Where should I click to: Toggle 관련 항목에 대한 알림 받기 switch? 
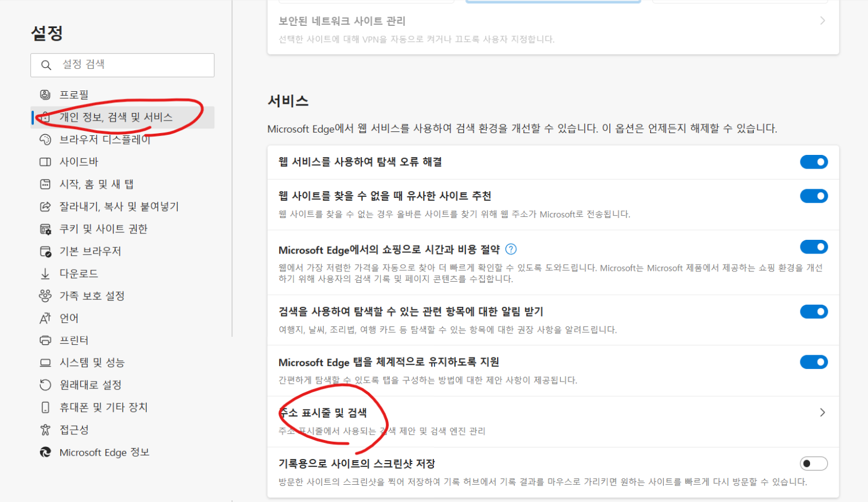pyautogui.click(x=814, y=312)
